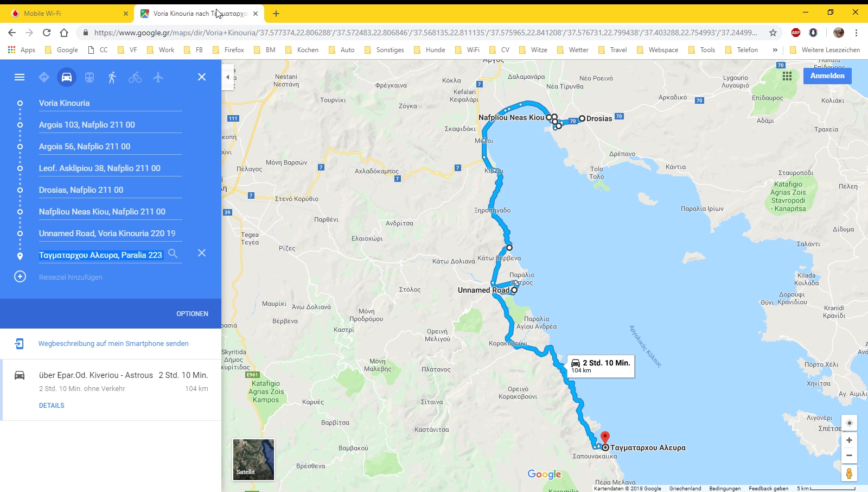868x492 pixels.
Task: Open route DETAILS
Action: pos(52,406)
